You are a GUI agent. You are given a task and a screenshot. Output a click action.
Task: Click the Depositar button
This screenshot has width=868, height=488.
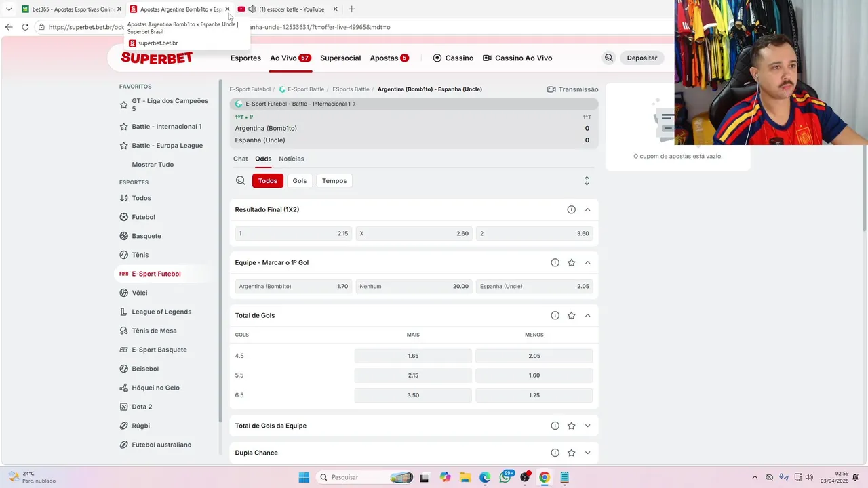point(642,58)
